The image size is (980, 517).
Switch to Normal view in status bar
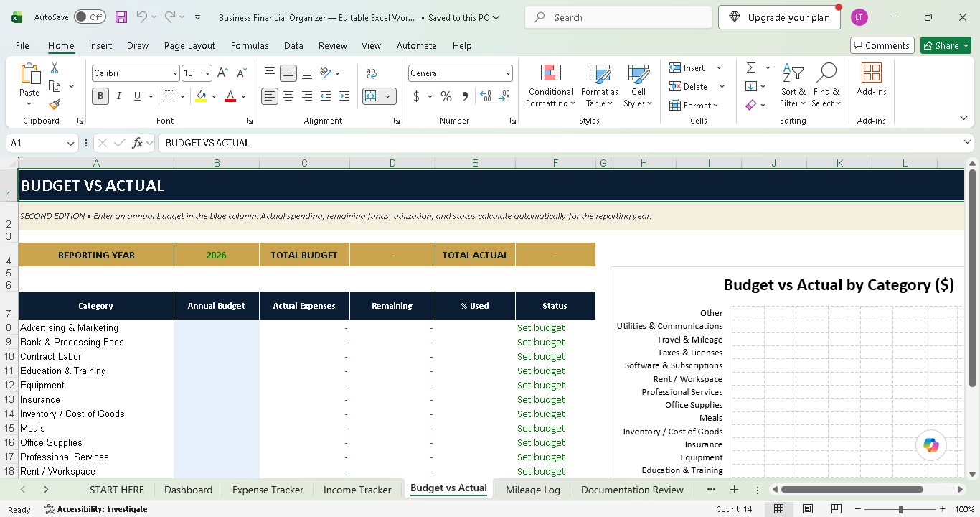coord(779,509)
